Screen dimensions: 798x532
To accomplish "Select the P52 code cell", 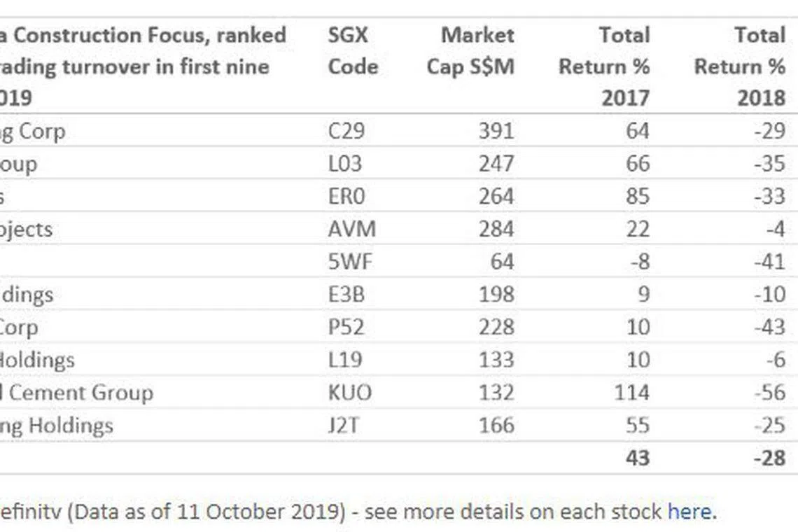I will point(346,327).
